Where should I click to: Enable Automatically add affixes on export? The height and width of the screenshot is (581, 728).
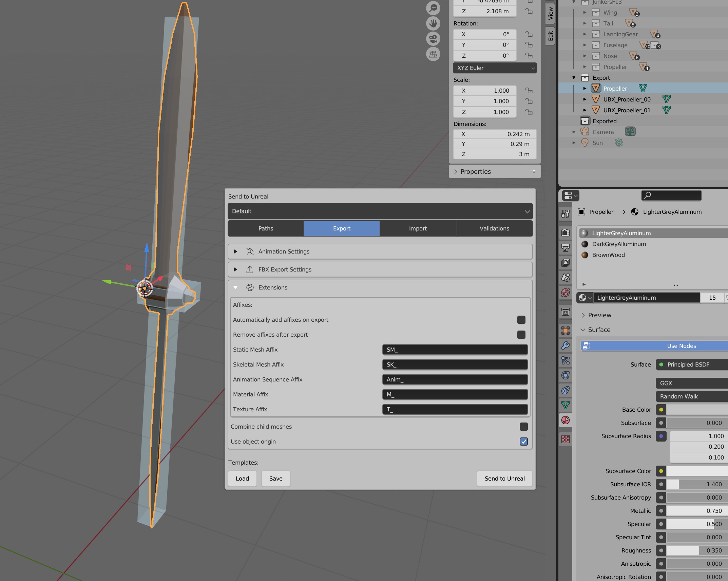pyautogui.click(x=521, y=319)
